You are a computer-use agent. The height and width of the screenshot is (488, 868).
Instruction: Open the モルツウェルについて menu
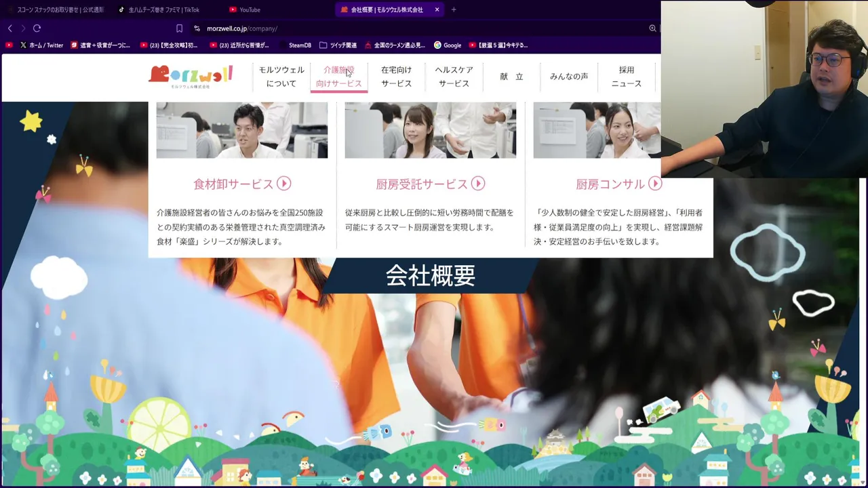tap(281, 77)
